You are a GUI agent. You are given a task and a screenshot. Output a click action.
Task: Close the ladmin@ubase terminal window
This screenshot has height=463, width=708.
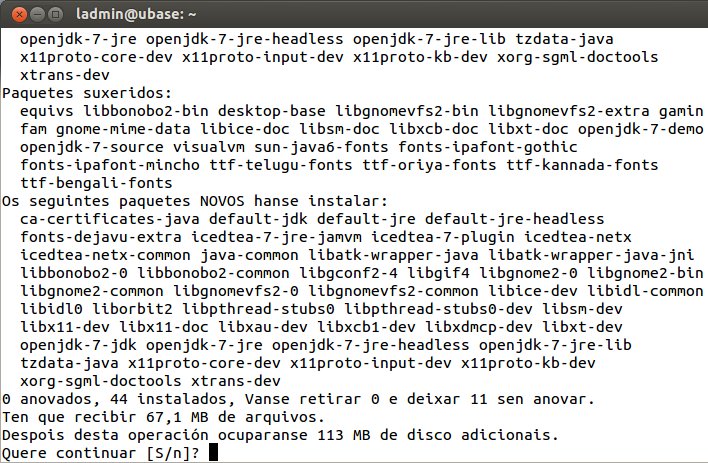tap(19, 14)
